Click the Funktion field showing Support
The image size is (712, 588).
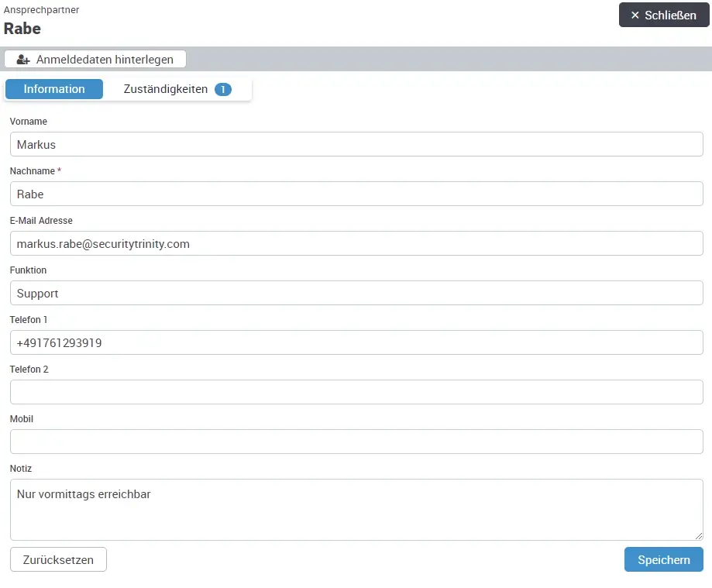[356, 293]
